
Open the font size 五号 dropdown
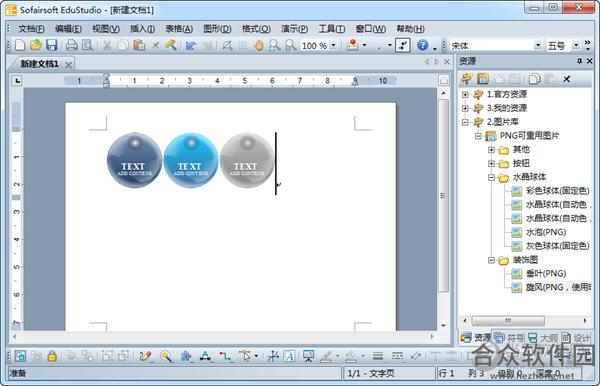[x=576, y=46]
